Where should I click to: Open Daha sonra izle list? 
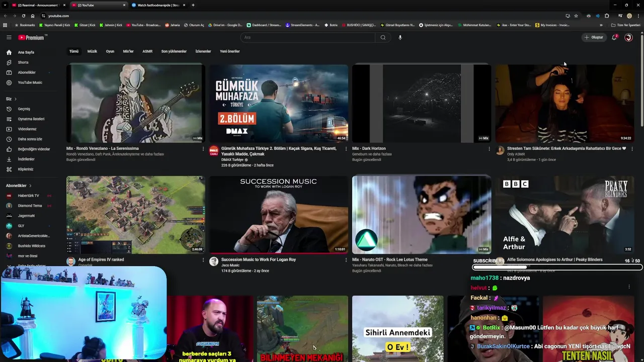coord(30,139)
